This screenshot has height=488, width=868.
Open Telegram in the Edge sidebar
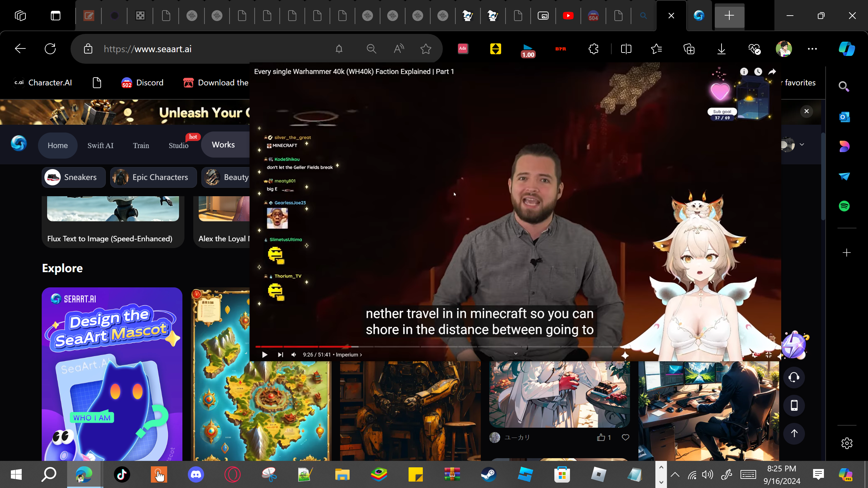pyautogui.click(x=844, y=176)
